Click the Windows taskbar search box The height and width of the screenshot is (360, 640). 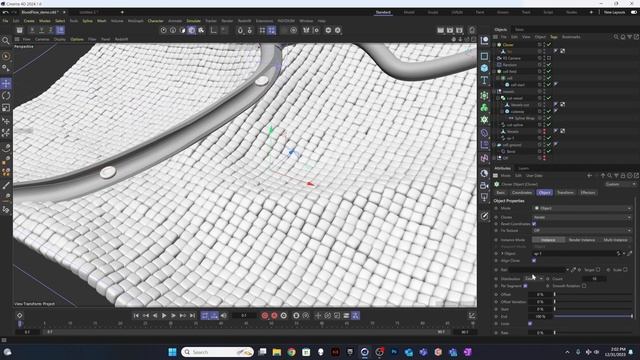[217, 352]
